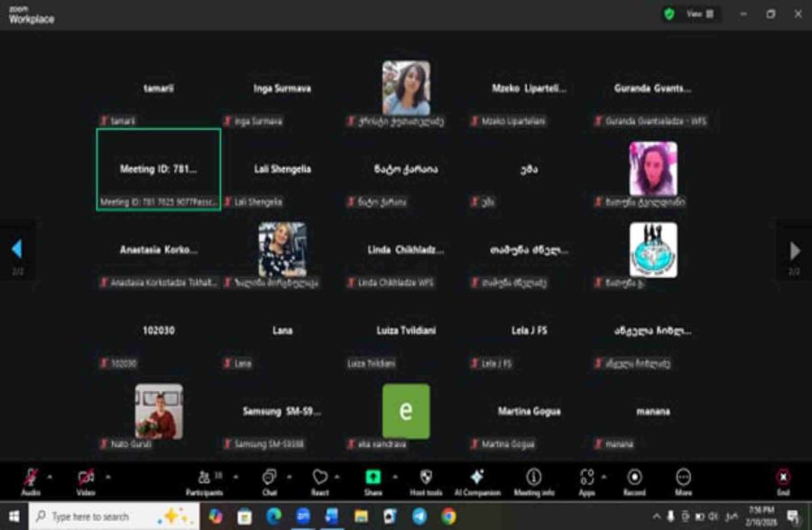Turn on camera with Video button
The height and width of the screenshot is (530, 812).
[86, 479]
